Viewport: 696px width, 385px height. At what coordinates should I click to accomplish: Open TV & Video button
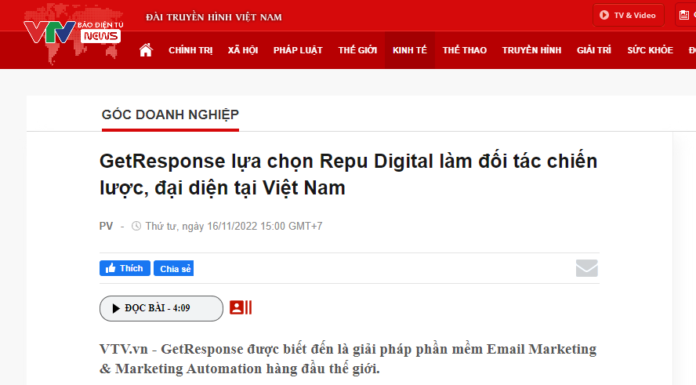(x=628, y=15)
